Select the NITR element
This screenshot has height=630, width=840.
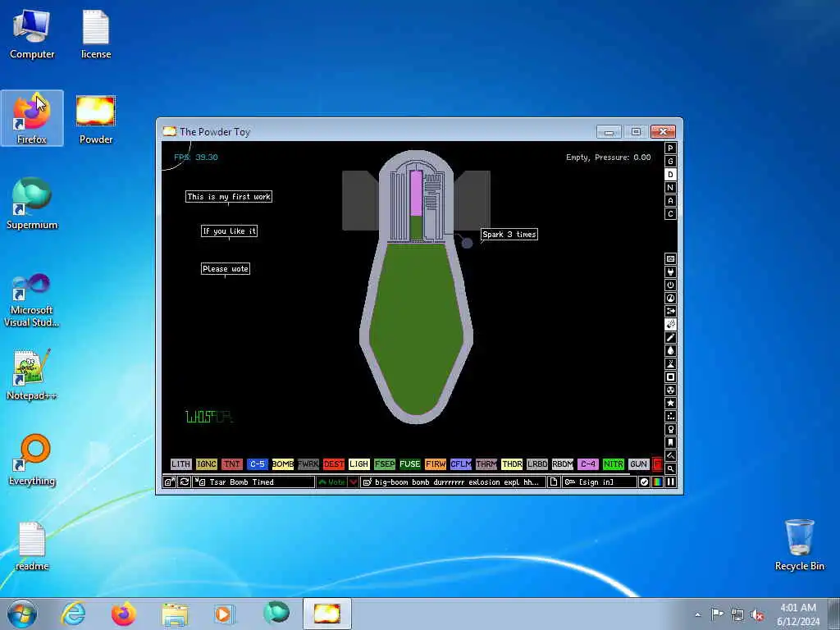[x=614, y=464]
